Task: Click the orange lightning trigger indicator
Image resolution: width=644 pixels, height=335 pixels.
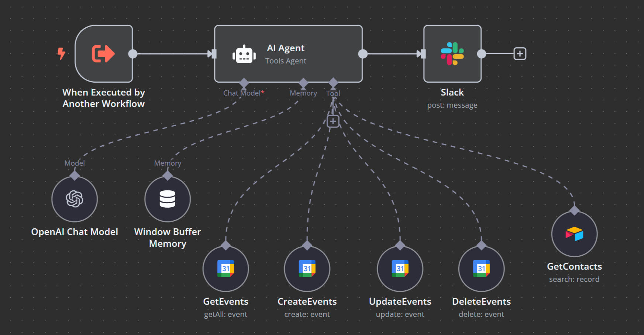Action: 61,53
